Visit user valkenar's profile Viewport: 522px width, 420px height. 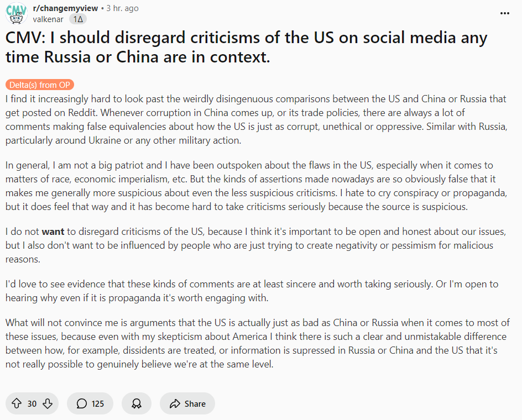[48, 19]
